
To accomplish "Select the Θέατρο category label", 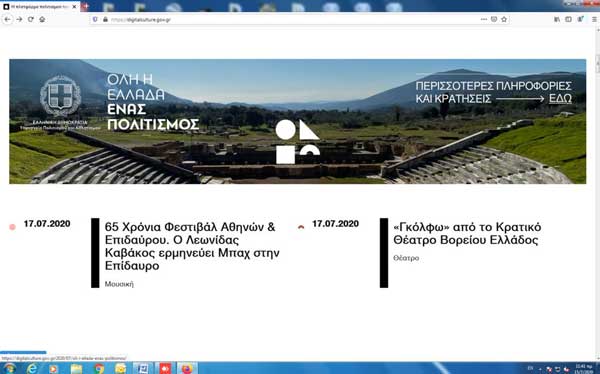I will (x=406, y=258).
